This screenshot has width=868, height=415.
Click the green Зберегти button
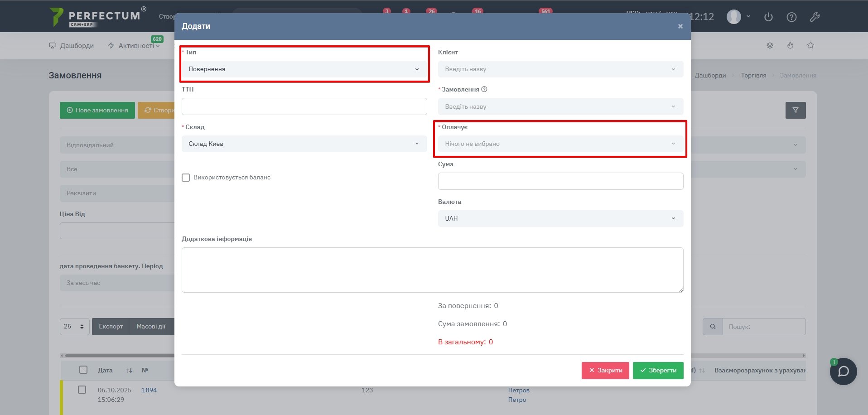point(658,371)
